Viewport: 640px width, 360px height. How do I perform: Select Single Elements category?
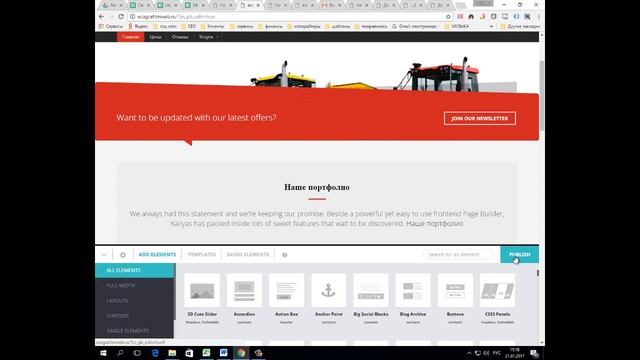pyautogui.click(x=135, y=331)
